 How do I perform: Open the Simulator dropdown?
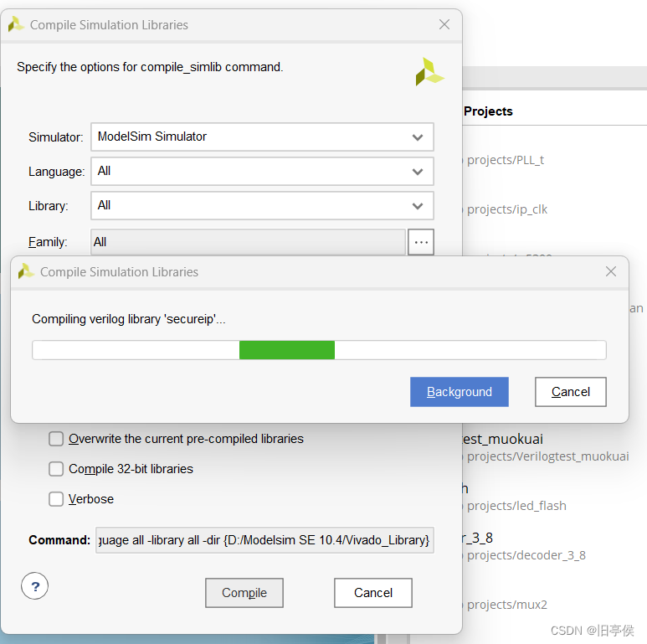pos(262,137)
